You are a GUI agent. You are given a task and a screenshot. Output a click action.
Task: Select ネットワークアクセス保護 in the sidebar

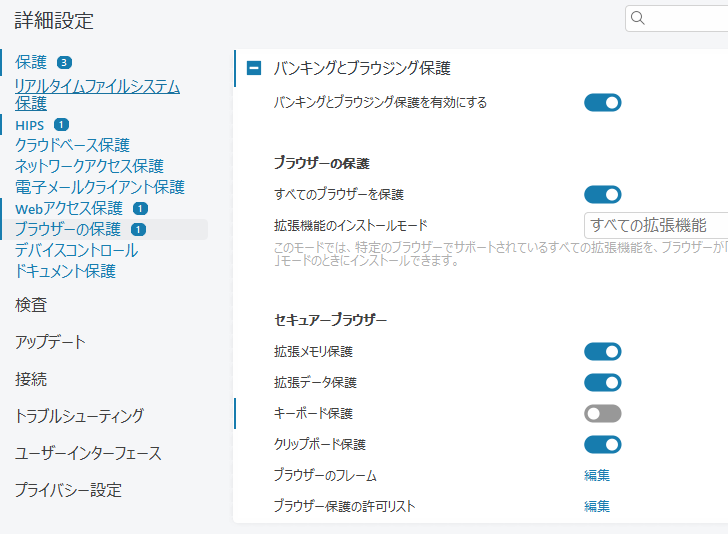89,166
